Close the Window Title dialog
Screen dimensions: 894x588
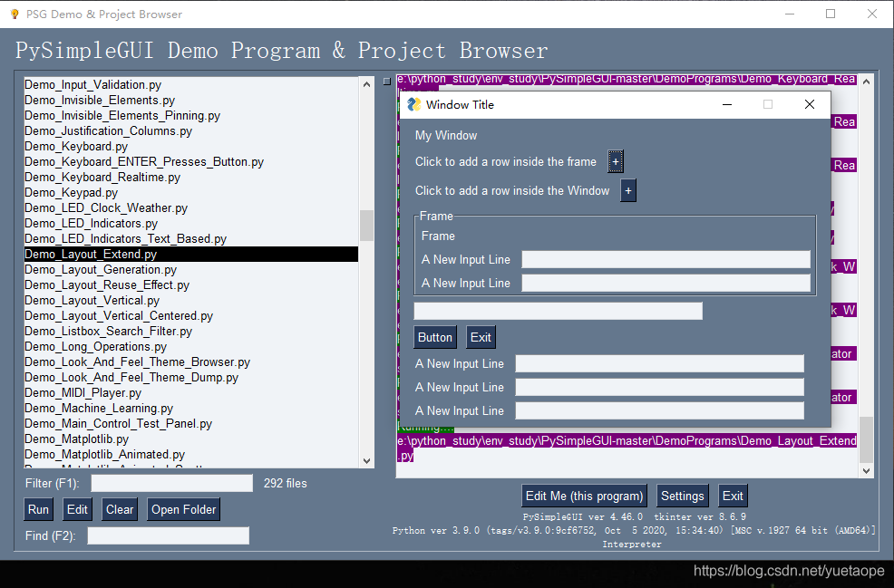[810, 104]
